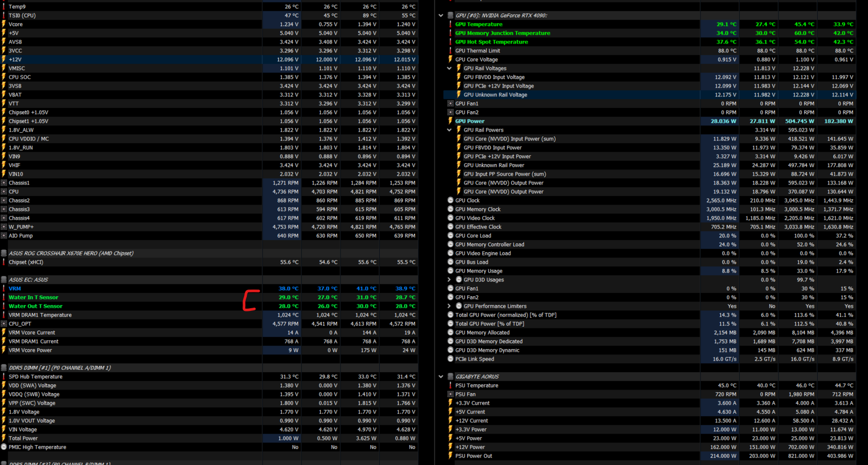
Task: Click lightning bolt icon beside +12V sensor
Action: (4, 59)
